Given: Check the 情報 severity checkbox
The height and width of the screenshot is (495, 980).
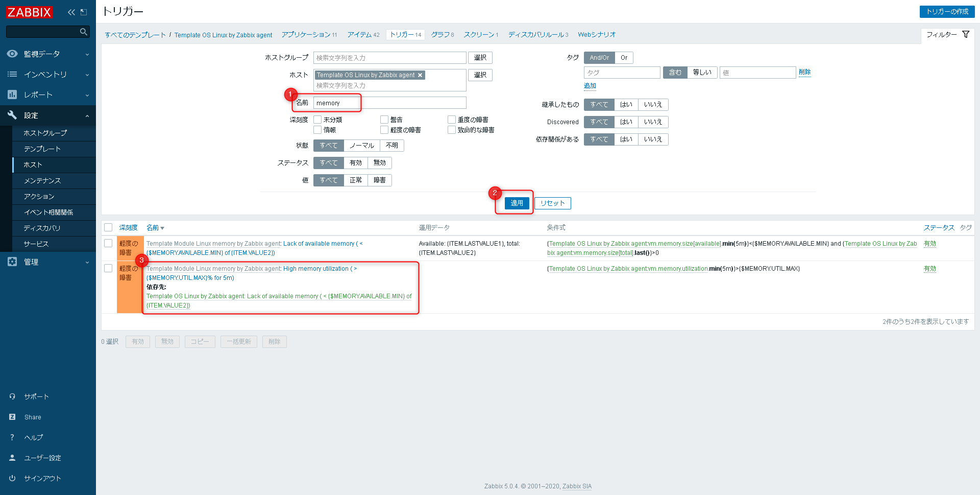Looking at the screenshot, I should [317, 130].
